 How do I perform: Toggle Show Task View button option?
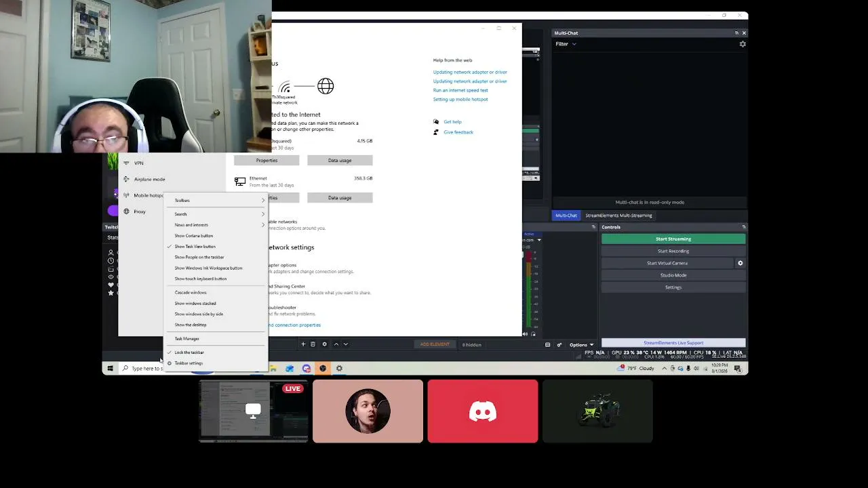point(195,247)
